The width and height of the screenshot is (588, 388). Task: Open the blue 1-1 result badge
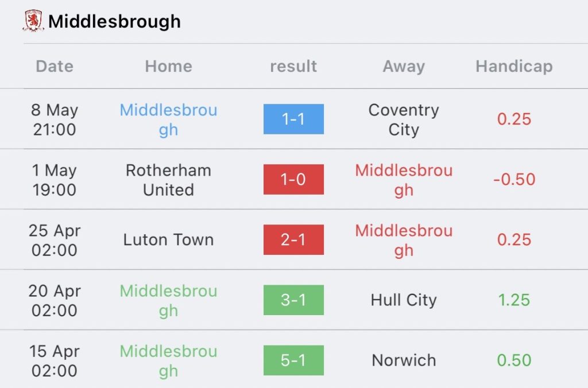[293, 119]
